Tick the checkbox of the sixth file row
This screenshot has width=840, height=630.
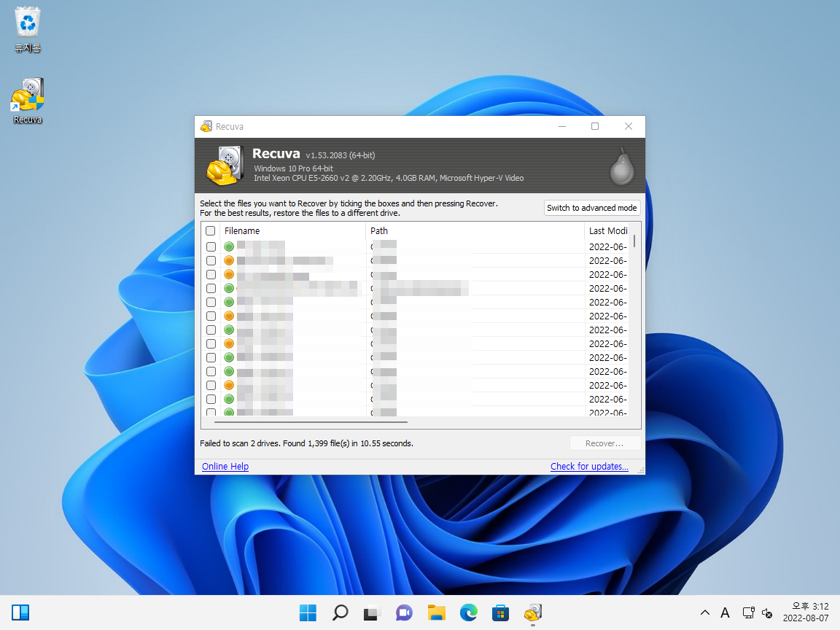[211, 316]
